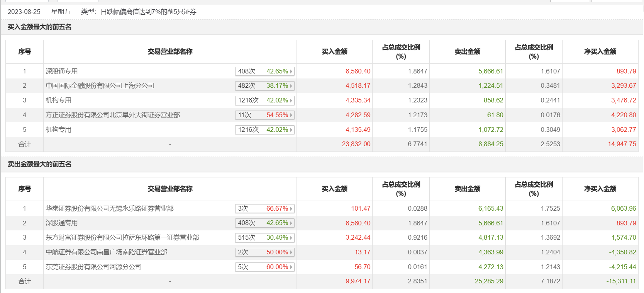Click the 卖出金额最大的前五名 section heading
644x293 pixels.
pyautogui.click(x=40, y=164)
